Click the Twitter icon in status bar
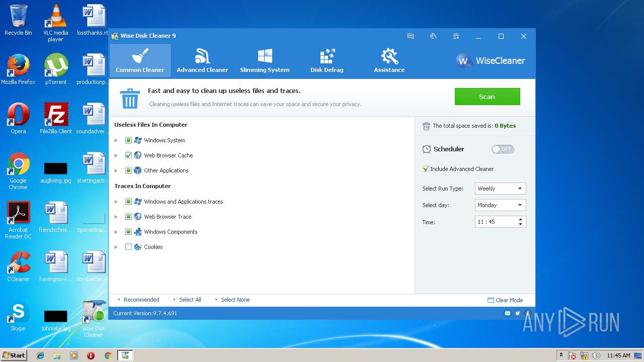This screenshot has width=644, height=362. [x=518, y=313]
